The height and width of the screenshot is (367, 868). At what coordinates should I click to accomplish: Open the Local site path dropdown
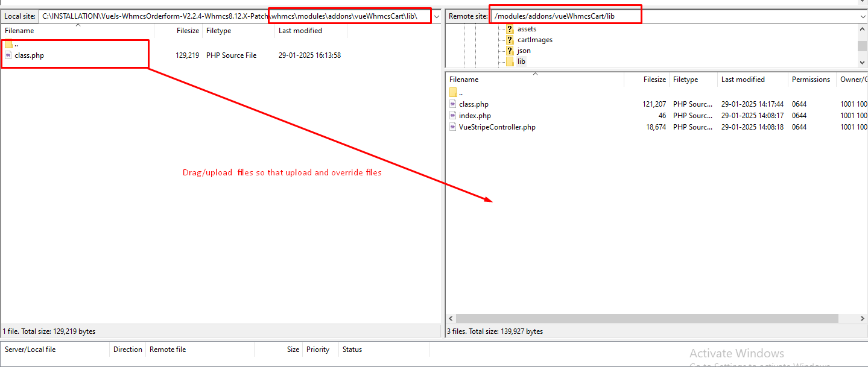click(x=437, y=16)
